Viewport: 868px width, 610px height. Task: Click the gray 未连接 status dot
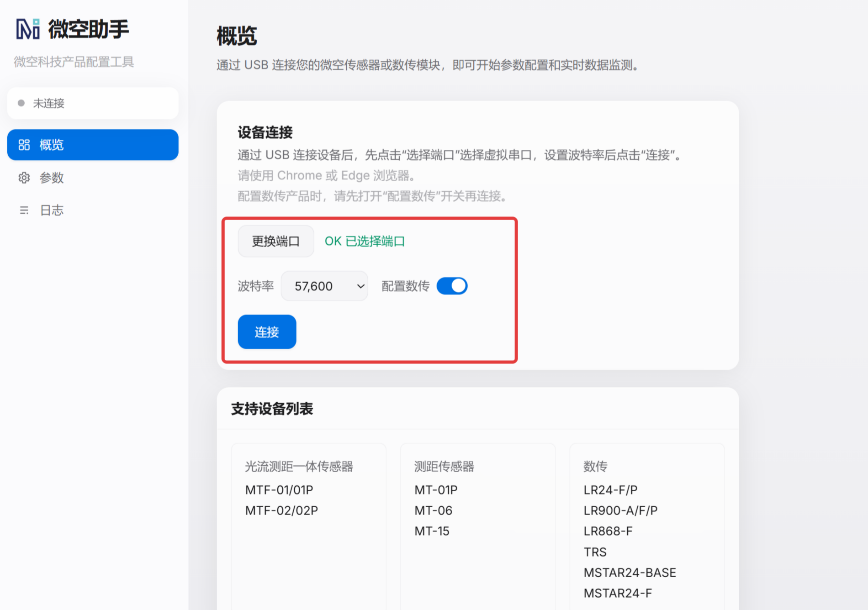[x=21, y=103]
